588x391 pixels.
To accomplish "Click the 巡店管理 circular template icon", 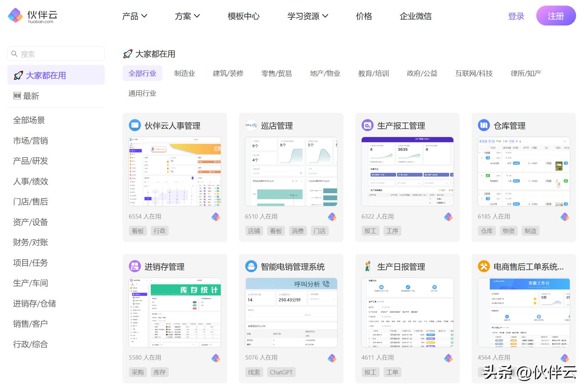I will coord(251,125).
